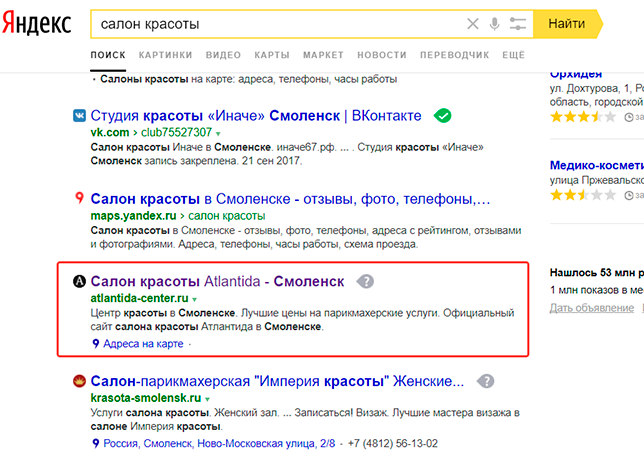Image resolution: width=644 pixels, height=460 pixels.
Task: Clear the search query with the X icon
Action: point(473,24)
